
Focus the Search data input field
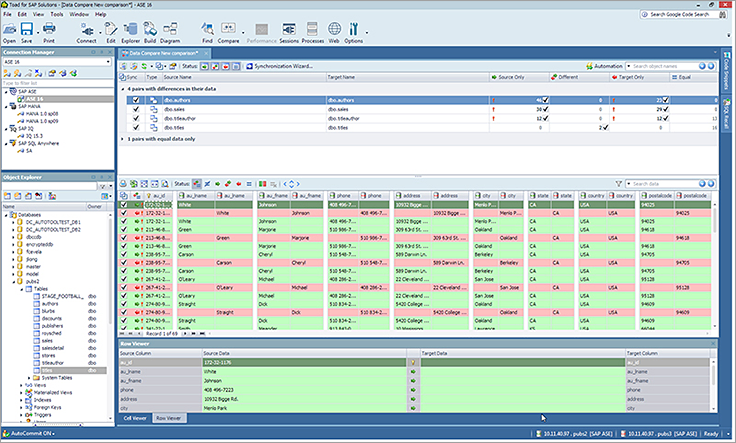click(x=665, y=183)
